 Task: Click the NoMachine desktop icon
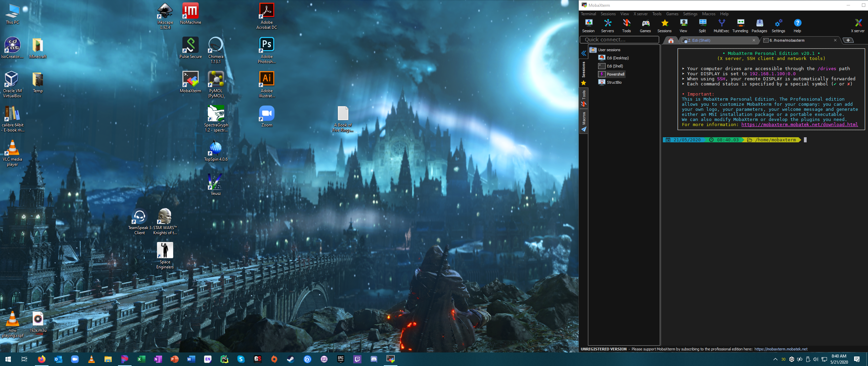coord(191,14)
